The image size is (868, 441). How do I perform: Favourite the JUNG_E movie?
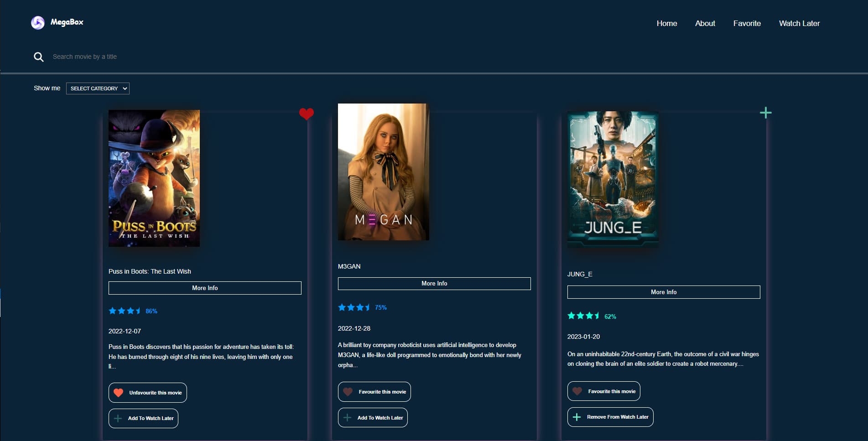tap(604, 391)
